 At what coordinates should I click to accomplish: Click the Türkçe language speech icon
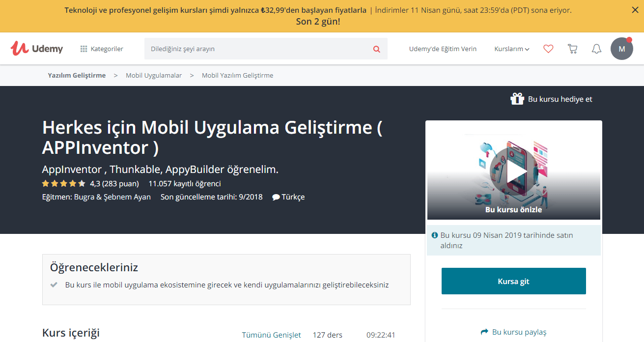276,197
